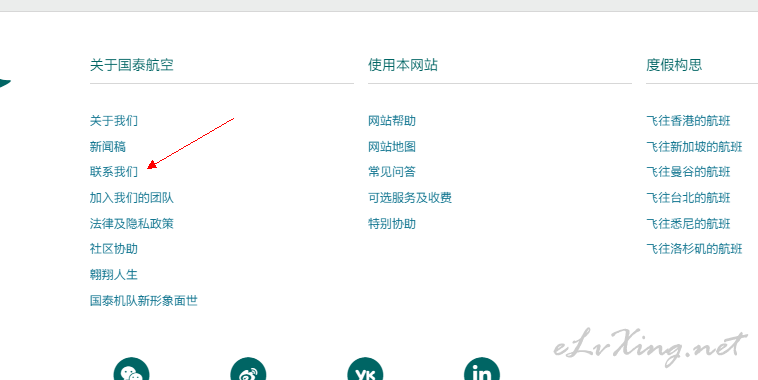View the 网站地图 page
This screenshot has height=380, width=758.
click(392, 146)
